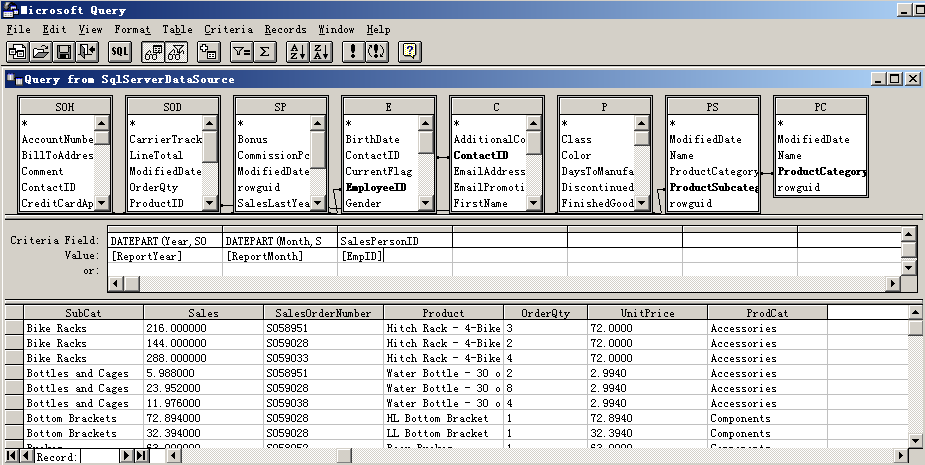Click the Criteria Equals filter icon
This screenshot has height=465, width=925.
241,52
